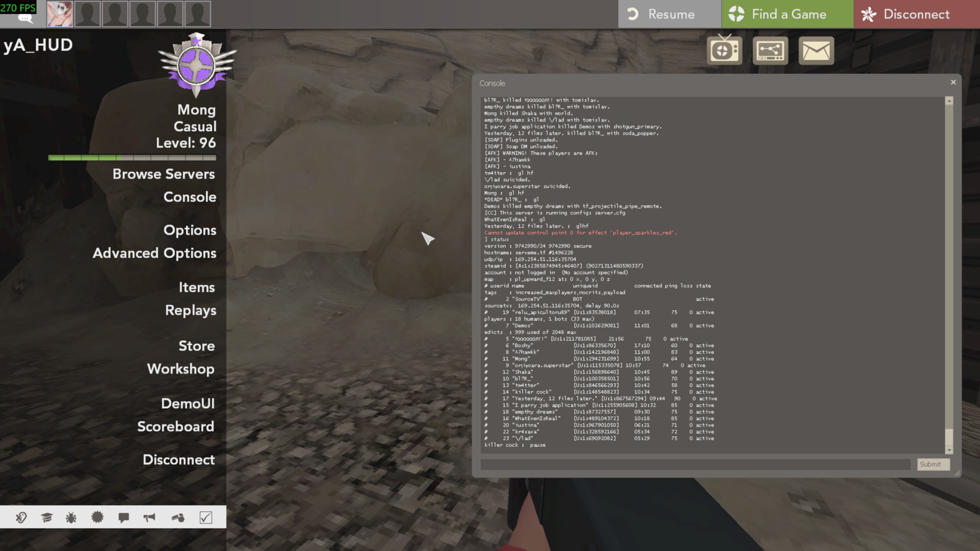Click the report bug icon

(x=71, y=518)
